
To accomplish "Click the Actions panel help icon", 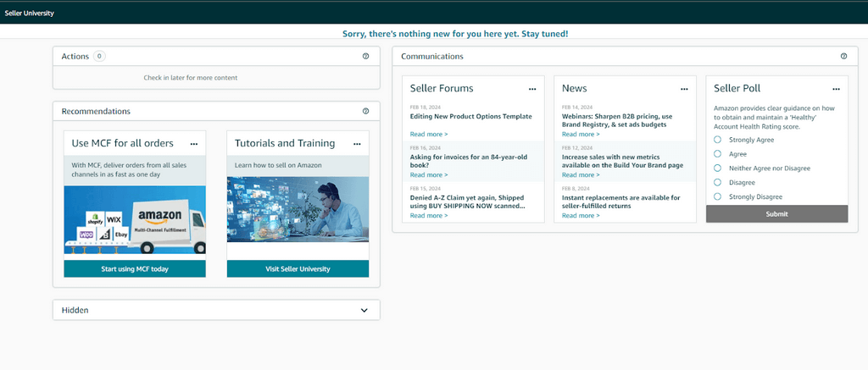I will tap(365, 57).
